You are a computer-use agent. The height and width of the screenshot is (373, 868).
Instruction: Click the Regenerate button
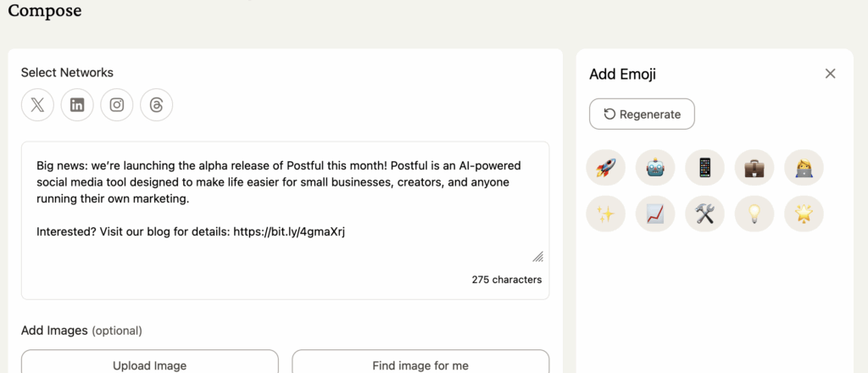[642, 114]
